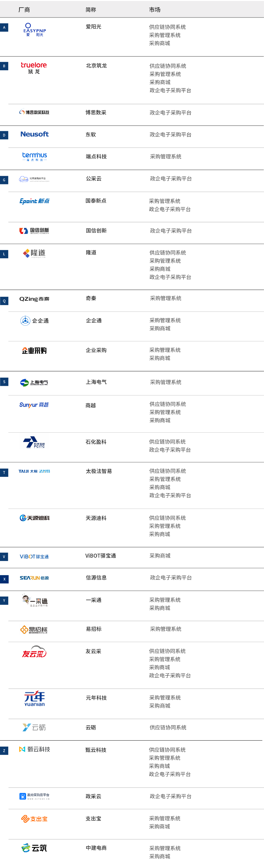Click the index letter Y marker
This screenshot has width=264, height=868.
[x=4, y=601]
